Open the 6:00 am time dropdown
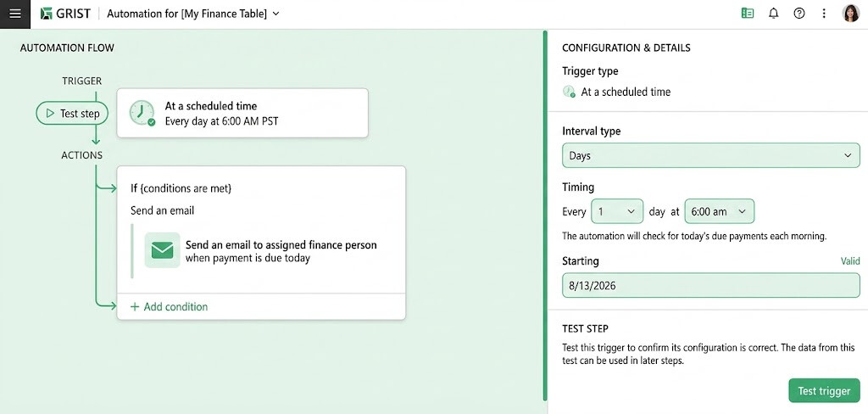 [719, 211]
